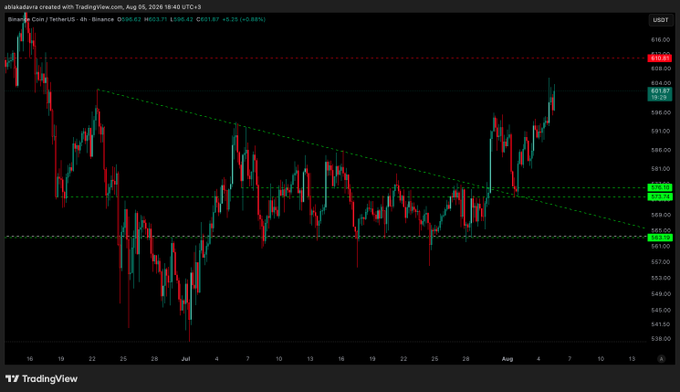This screenshot has height=392, width=680.
Task: Select the red 610.81 price label
Action: click(x=660, y=58)
